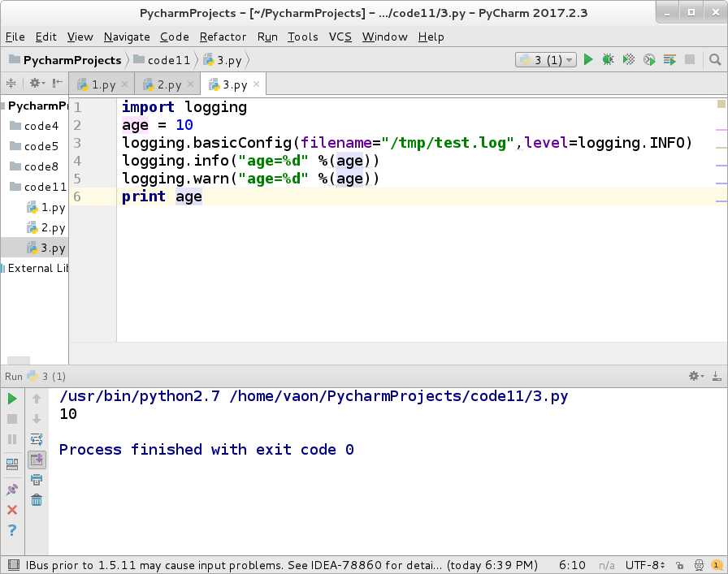Open the Window menu
Image resolution: width=728 pixels, height=574 pixels.
pyautogui.click(x=384, y=37)
